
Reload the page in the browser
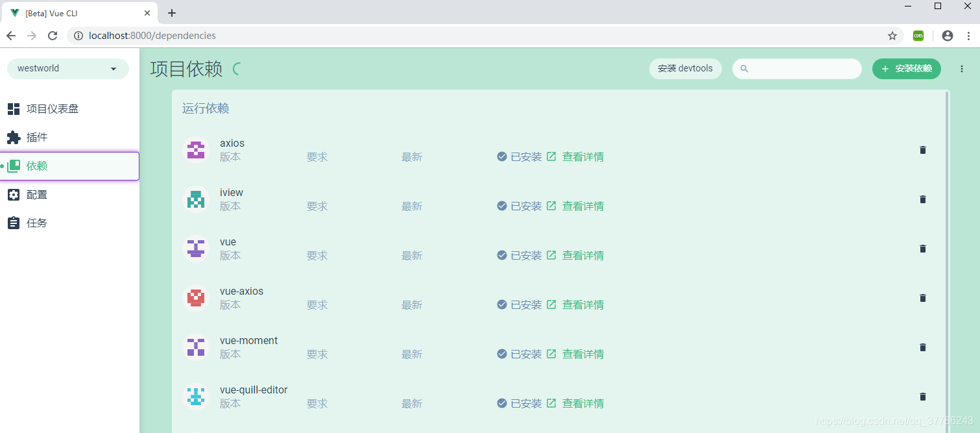53,36
